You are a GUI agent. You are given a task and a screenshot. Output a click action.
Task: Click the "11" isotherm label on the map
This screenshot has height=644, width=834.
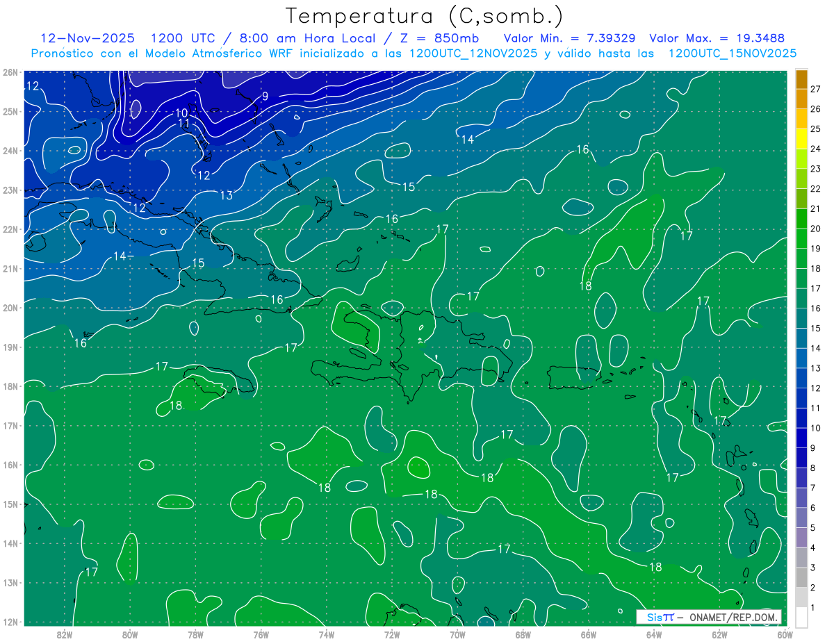pos(184,124)
